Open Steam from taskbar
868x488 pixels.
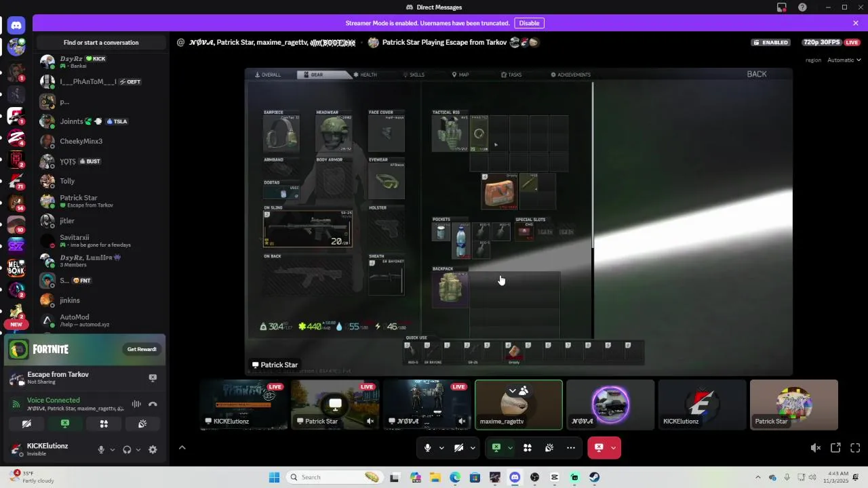point(595,477)
